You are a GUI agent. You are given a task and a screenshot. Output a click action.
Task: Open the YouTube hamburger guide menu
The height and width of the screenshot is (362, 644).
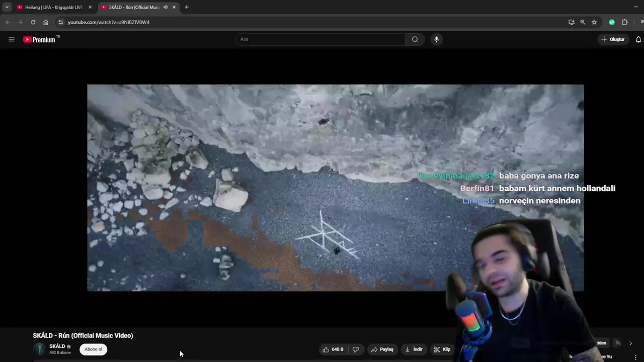tap(12, 39)
